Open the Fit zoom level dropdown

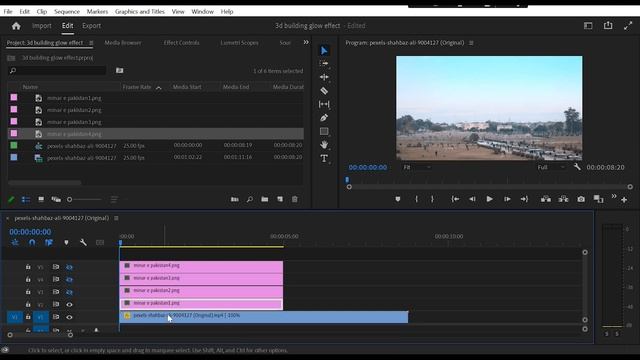[417, 167]
